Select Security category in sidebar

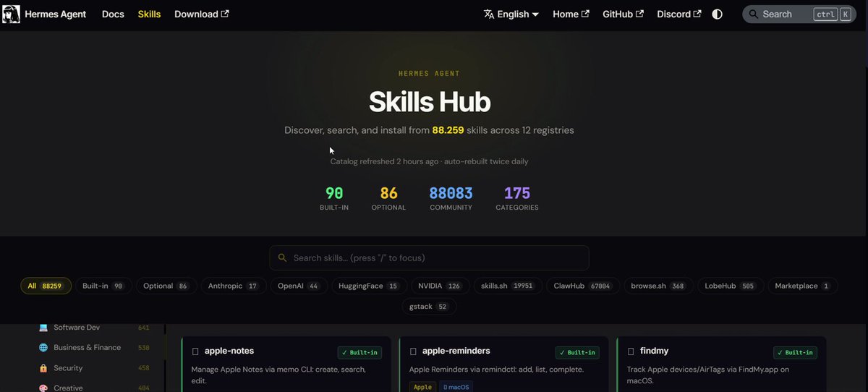click(x=94, y=368)
